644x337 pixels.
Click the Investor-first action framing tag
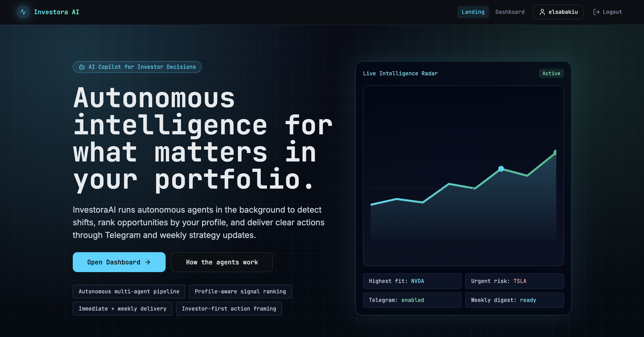(229, 309)
